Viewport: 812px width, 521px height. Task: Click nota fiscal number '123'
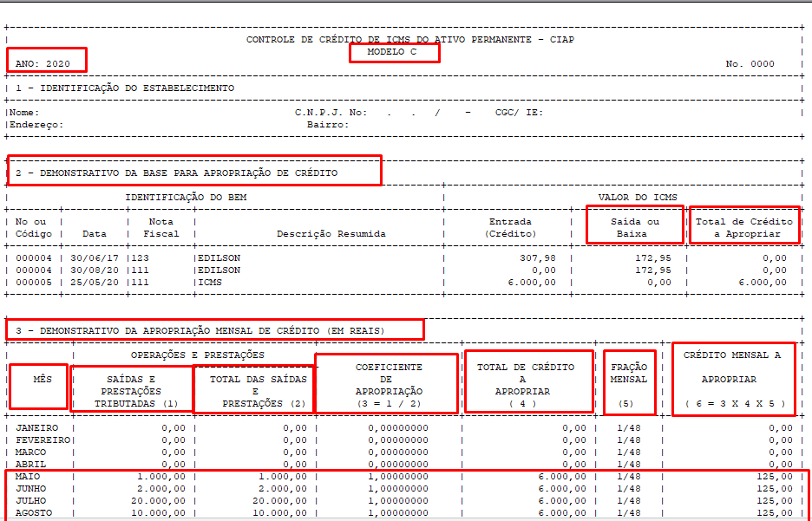(x=140, y=258)
